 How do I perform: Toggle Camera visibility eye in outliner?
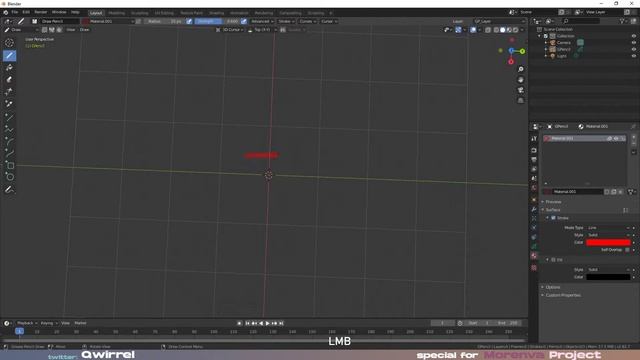(x=633, y=42)
